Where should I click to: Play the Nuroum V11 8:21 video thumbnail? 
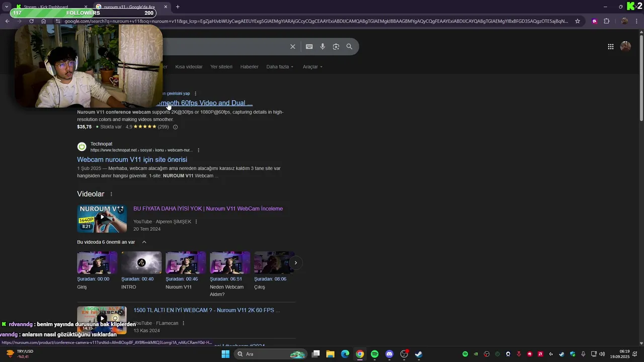click(x=102, y=218)
